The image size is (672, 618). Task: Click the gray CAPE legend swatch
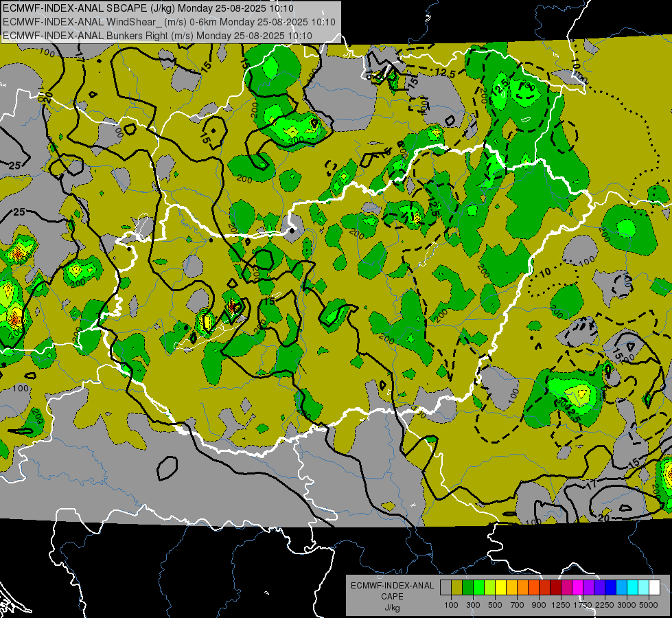coord(445,588)
